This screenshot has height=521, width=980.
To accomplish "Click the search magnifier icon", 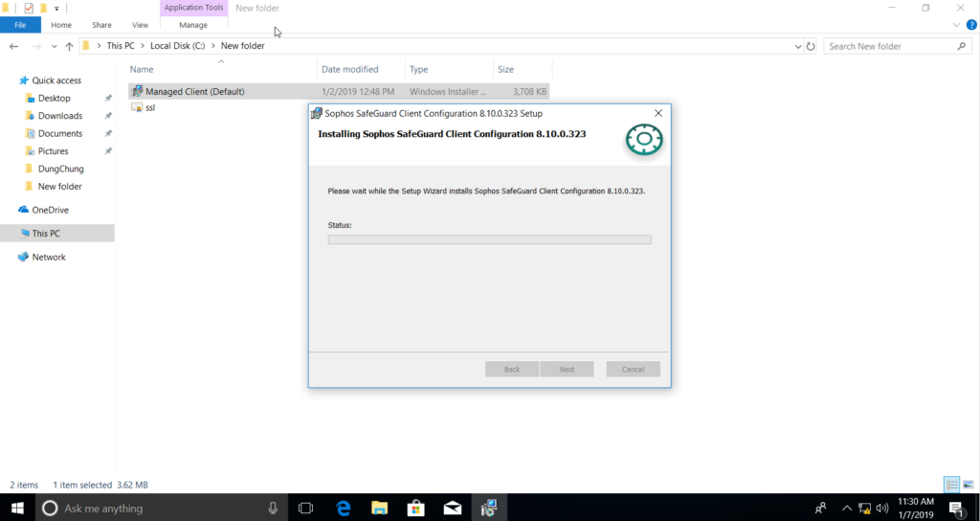I will (x=961, y=46).
